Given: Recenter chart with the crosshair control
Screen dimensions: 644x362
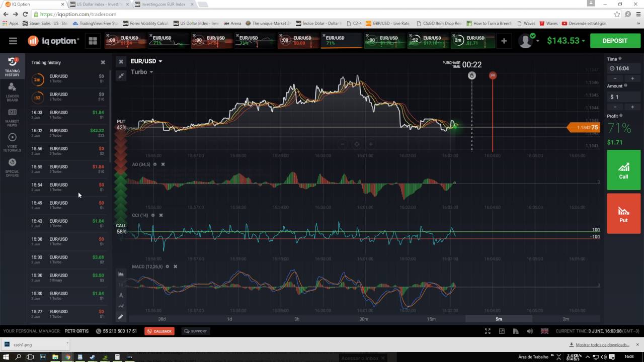Looking at the screenshot, I should pos(357,144).
